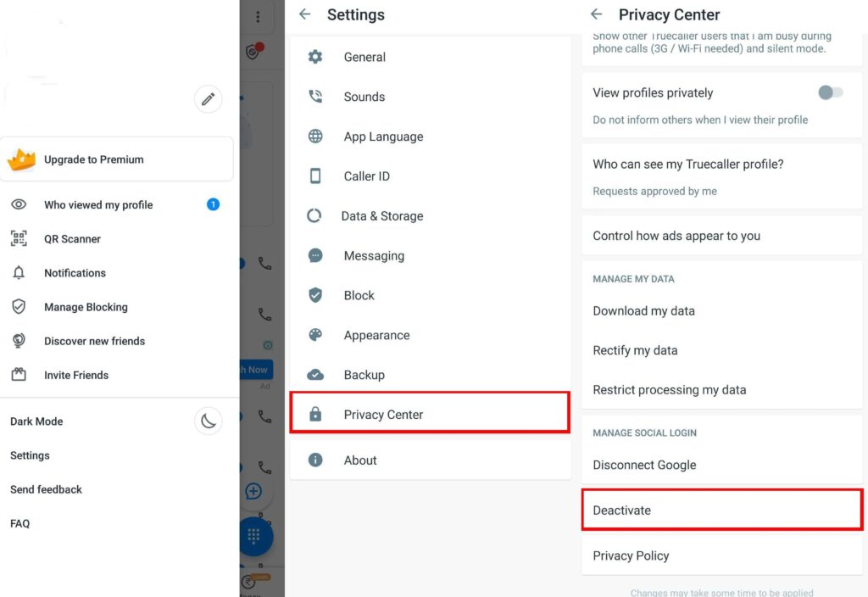Viewport: 868px width, 597px height.
Task: Tap the cloud icon next to Backup
Action: (315, 374)
